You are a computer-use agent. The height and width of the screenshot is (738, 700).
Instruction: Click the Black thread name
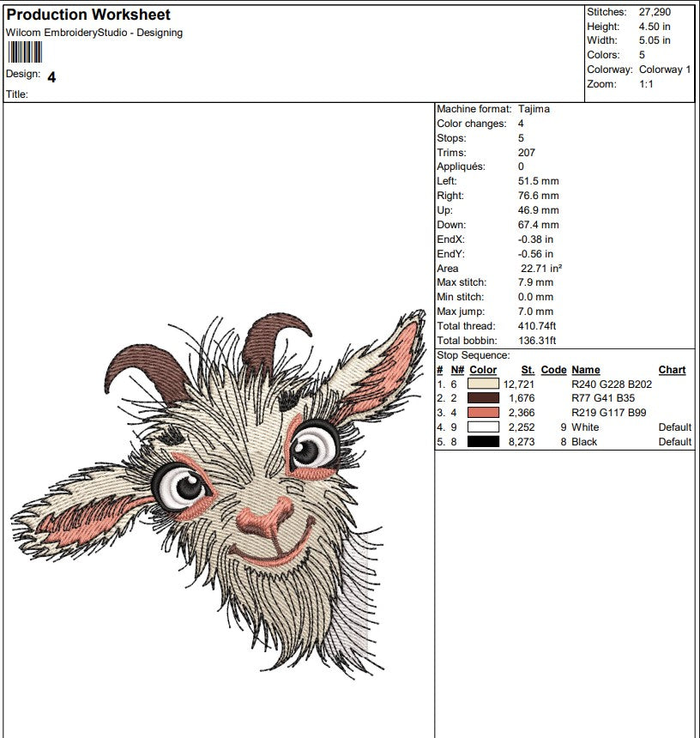584,442
